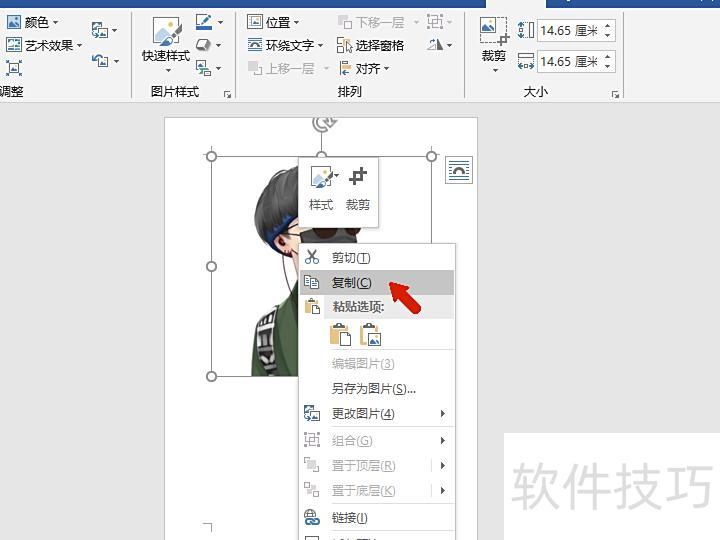
Task: Decrease picture width with down stepper
Action: point(608,67)
